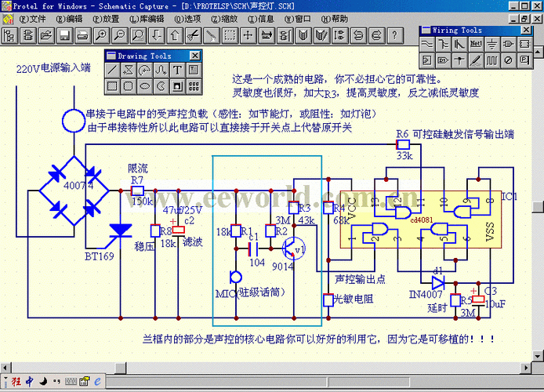Save the schematic with floppy disk icon
The height and width of the screenshot is (392, 544).
coord(64,35)
